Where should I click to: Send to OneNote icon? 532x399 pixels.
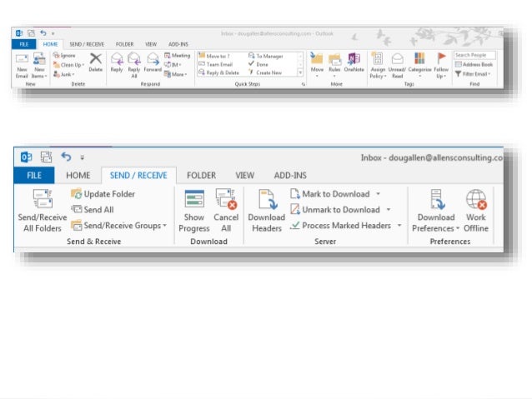coord(354,58)
